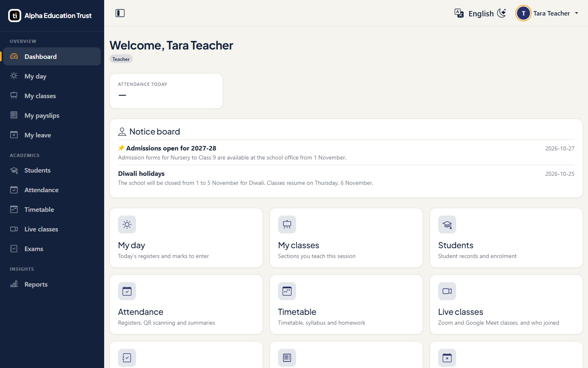Click the payslip document icon card at bottom
The image size is (588, 368).
pos(287,358)
